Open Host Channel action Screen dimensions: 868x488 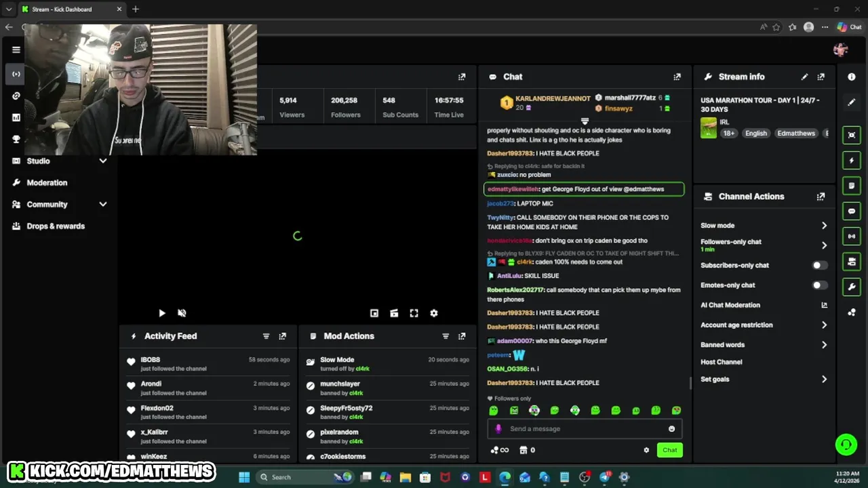[x=721, y=362]
